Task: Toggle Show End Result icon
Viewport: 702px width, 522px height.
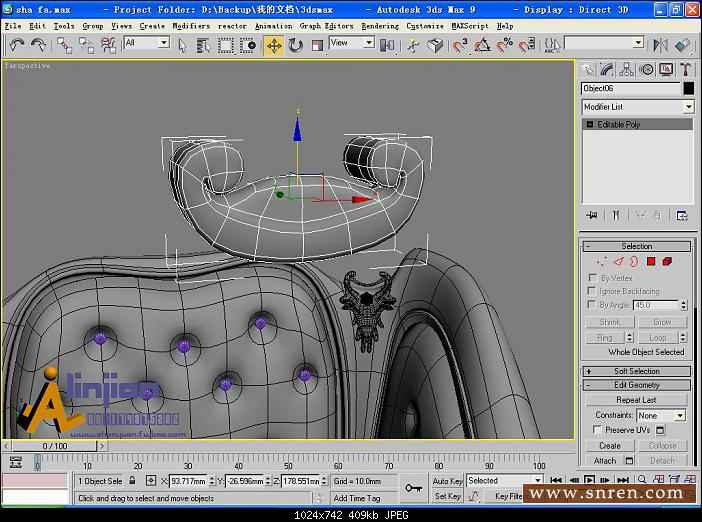Action: [616, 216]
